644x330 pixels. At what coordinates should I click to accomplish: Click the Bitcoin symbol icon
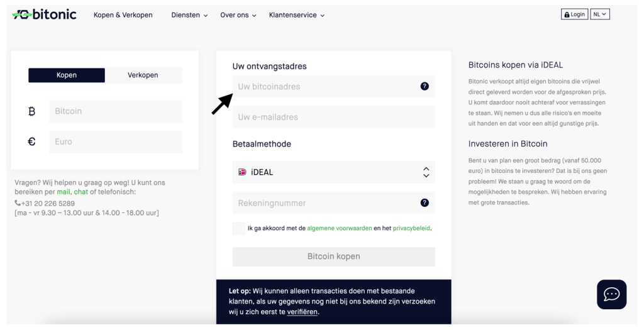pos(31,111)
